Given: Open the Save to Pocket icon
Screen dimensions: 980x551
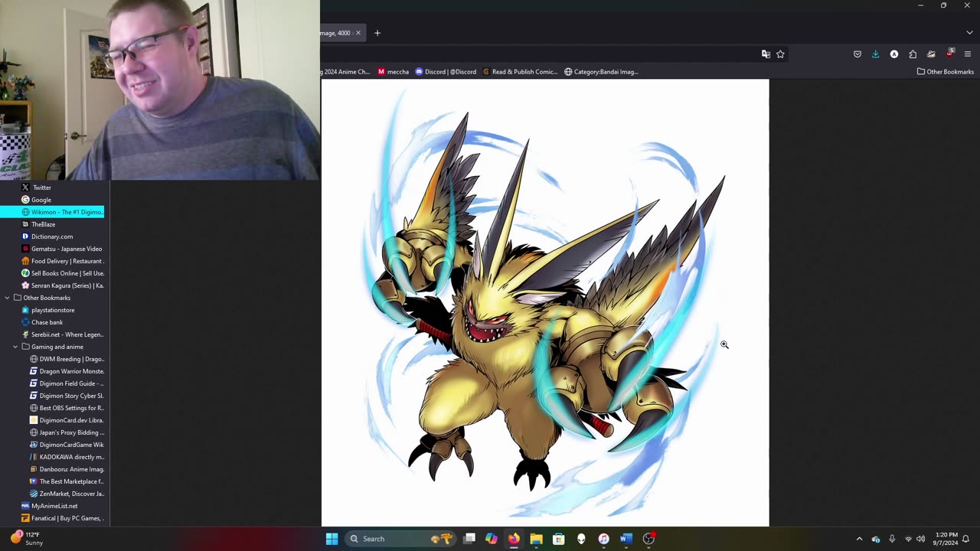Looking at the screenshot, I should 857,54.
